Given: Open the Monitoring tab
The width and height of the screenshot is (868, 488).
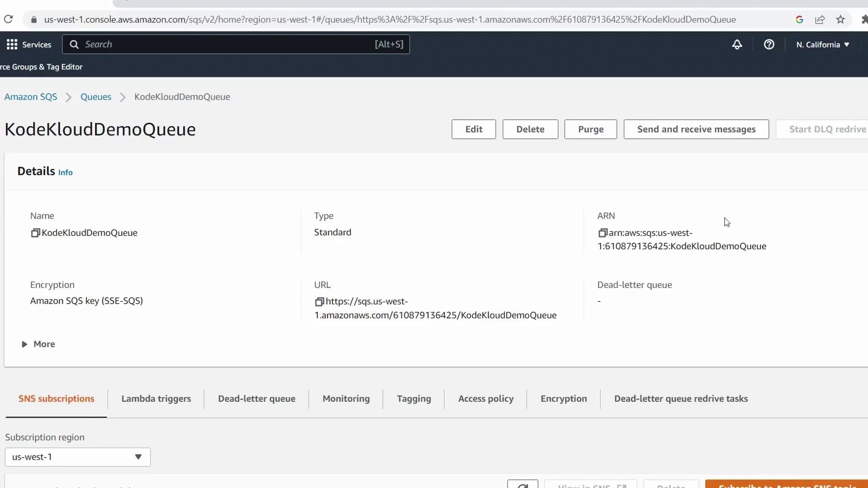Looking at the screenshot, I should pyautogui.click(x=346, y=399).
